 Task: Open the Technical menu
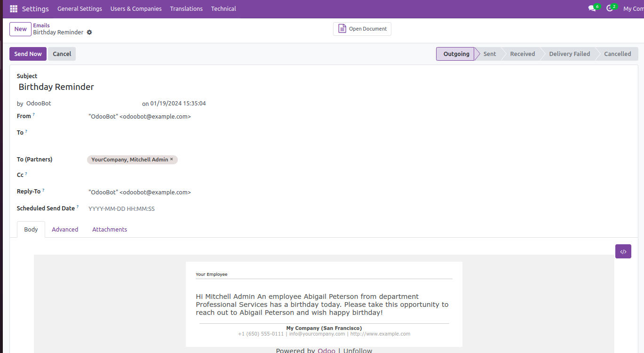pyautogui.click(x=223, y=9)
